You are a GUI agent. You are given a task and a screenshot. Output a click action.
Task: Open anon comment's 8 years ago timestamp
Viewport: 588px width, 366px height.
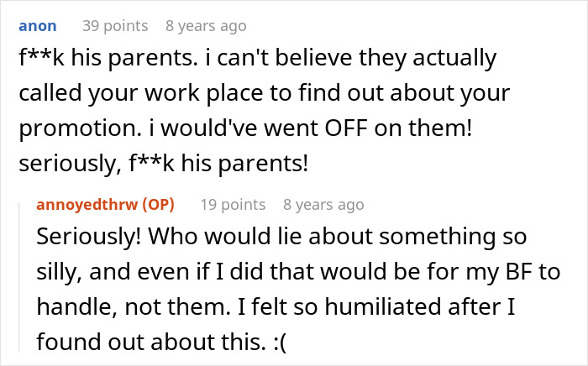click(206, 26)
